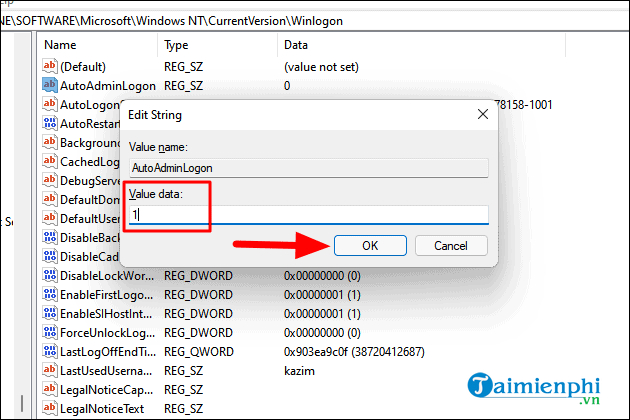The image size is (630, 420).
Task: Click into the Value data field
Action: coord(309,215)
